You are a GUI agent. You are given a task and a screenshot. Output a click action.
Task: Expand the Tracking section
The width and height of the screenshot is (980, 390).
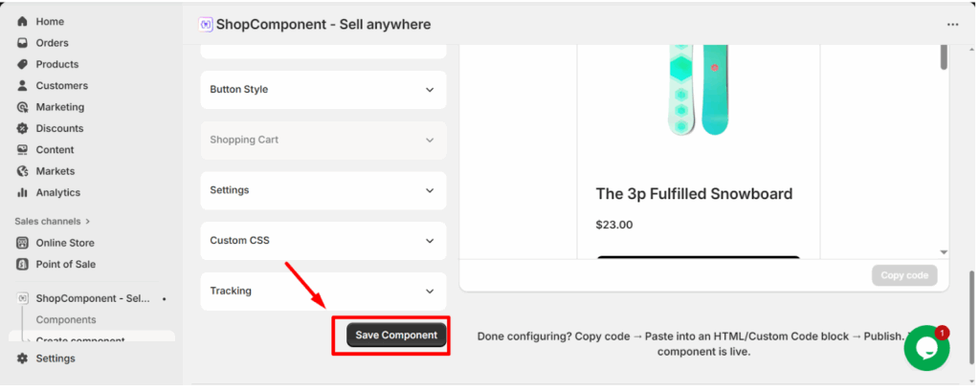tap(323, 291)
